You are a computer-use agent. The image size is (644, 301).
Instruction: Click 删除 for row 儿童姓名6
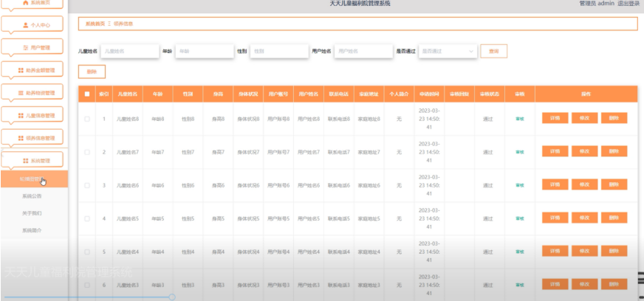tap(614, 184)
